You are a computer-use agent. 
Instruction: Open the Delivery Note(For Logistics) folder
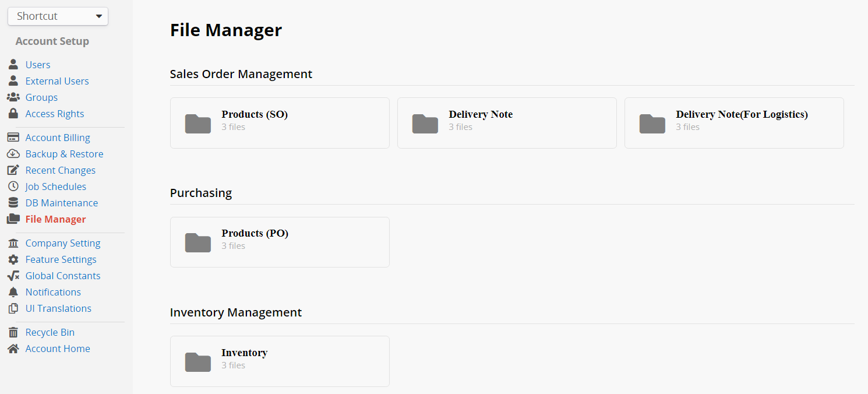733,123
